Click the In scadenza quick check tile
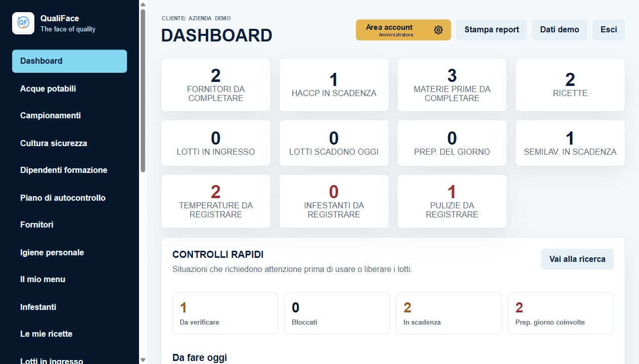The height and width of the screenshot is (364, 639). coord(449,313)
